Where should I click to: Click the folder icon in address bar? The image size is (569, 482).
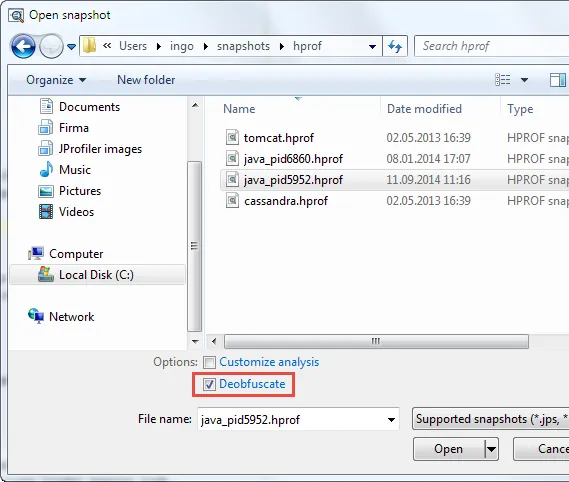point(89,46)
